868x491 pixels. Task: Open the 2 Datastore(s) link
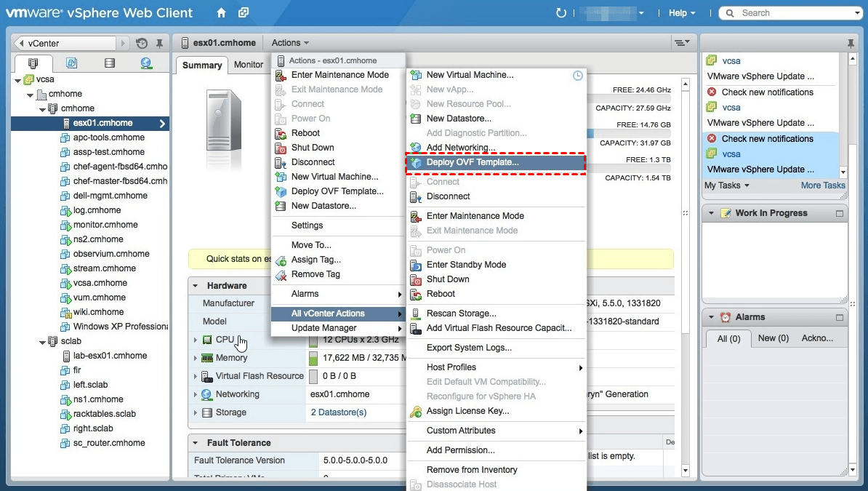click(x=339, y=412)
